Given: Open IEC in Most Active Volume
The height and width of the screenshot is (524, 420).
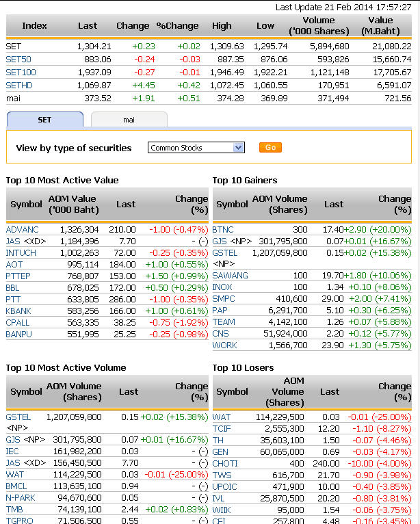Looking at the screenshot, I should point(13,451).
